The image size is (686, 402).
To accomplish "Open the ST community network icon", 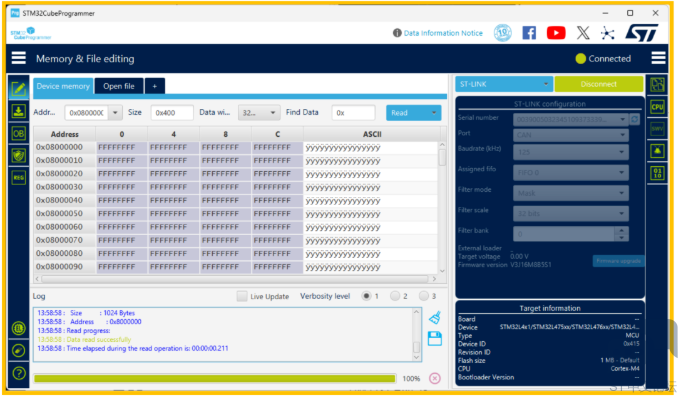I will click(608, 33).
